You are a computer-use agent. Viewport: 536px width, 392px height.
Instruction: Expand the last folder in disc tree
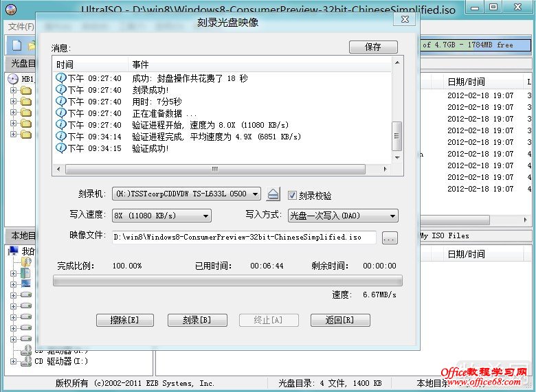point(13,134)
